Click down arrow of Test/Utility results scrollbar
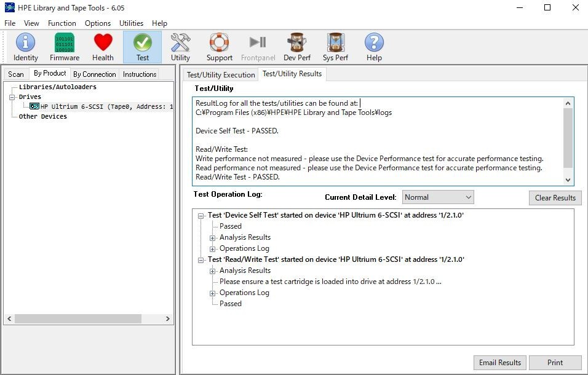This screenshot has height=375, width=588. point(568,180)
